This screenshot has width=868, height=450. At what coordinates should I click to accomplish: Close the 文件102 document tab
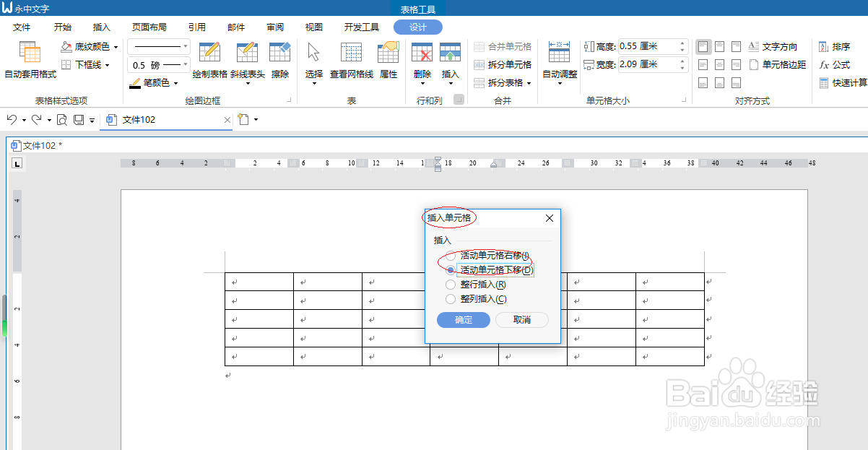(227, 120)
